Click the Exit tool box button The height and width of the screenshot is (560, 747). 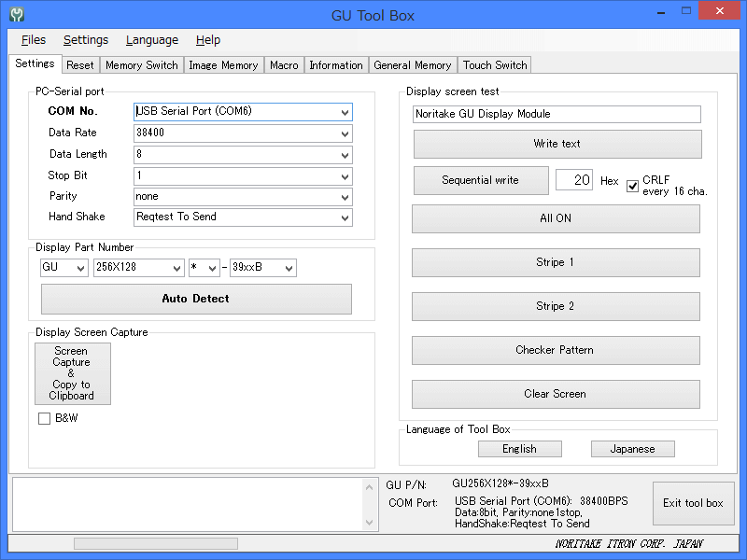[693, 503]
